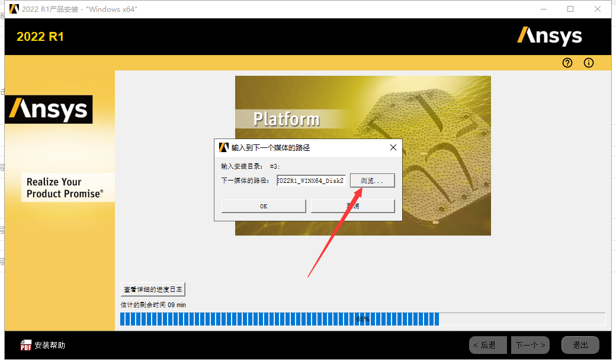Viewport: 616px width, 364px height.
Task: Close the 输入到下一个媒体的路径 dialog
Action: [393, 147]
